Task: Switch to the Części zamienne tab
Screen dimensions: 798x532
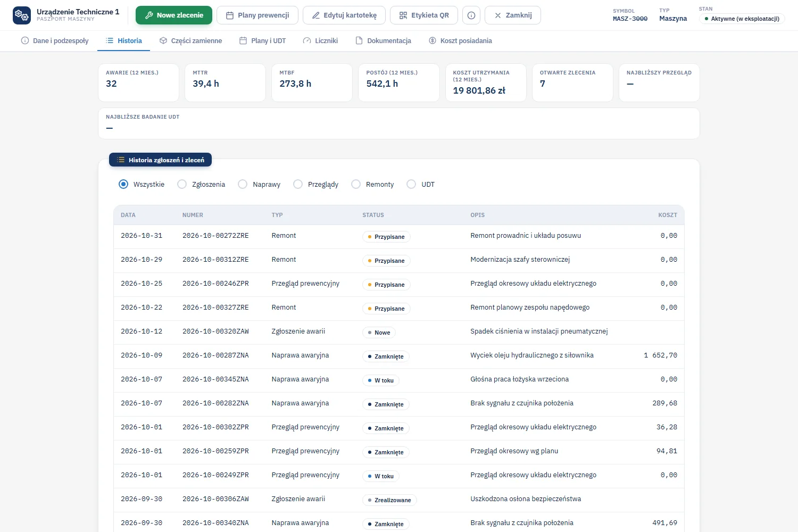Action: (x=191, y=40)
